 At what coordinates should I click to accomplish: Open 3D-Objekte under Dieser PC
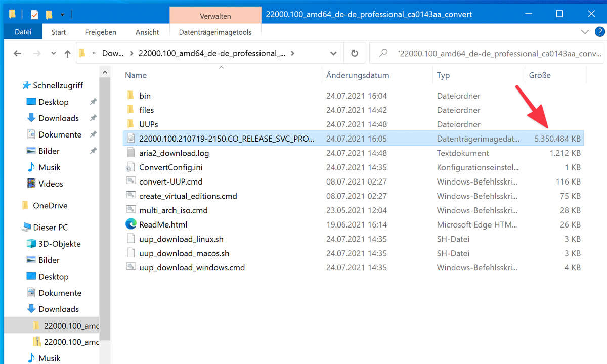(x=59, y=244)
